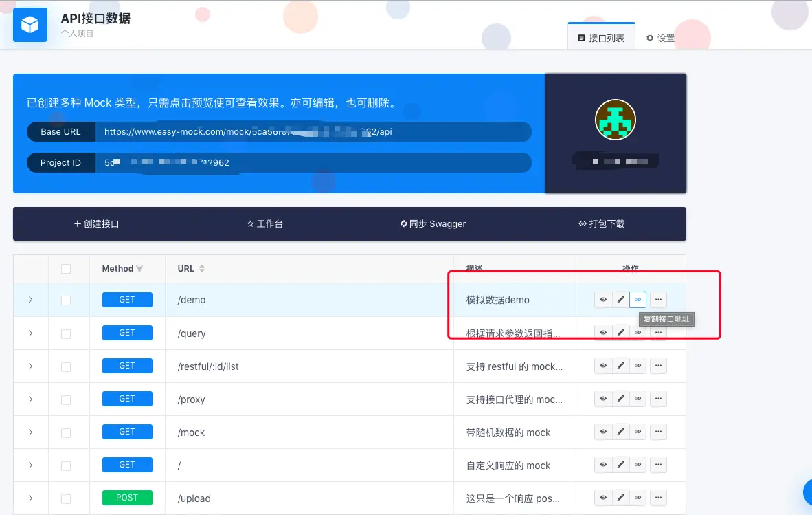Open more actions for the /demo row
The width and height of the screenshot is (812, 515).
click(658, 300)
